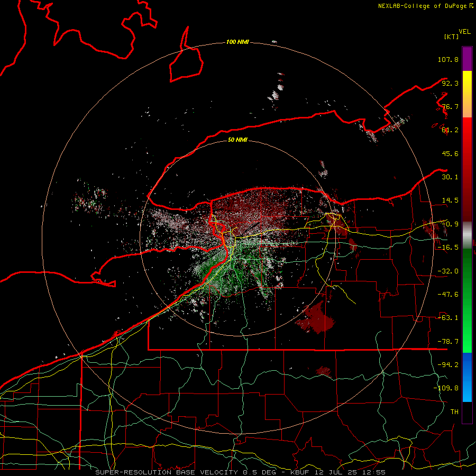
Task: Click the 30.1 velocity scale value
Action: (450, 177)
